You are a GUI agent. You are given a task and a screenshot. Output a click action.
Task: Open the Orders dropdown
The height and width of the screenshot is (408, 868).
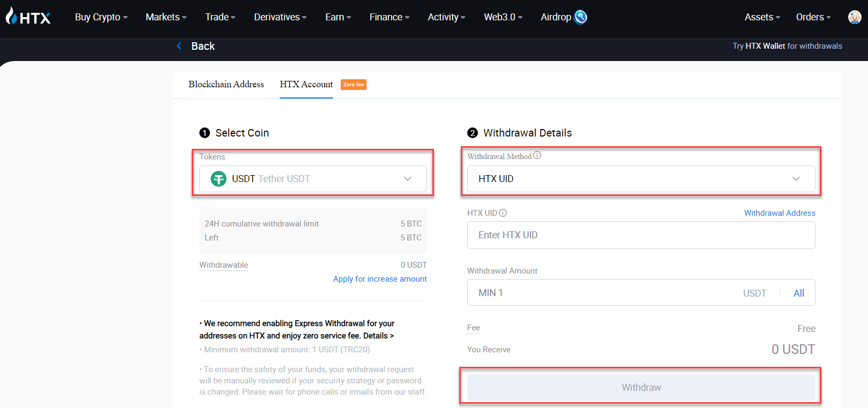[x=813, y=17]
